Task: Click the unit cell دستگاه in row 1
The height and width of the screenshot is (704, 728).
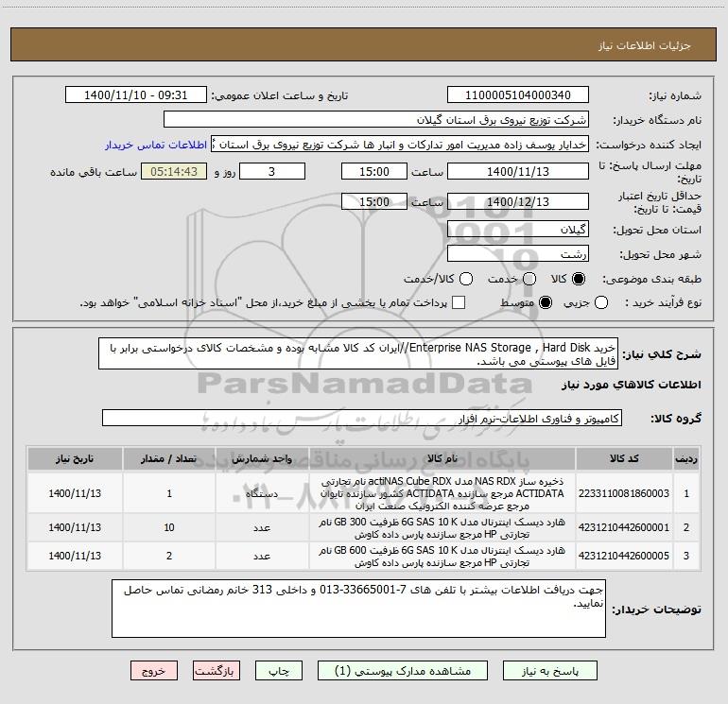Action: pos(262,493)
